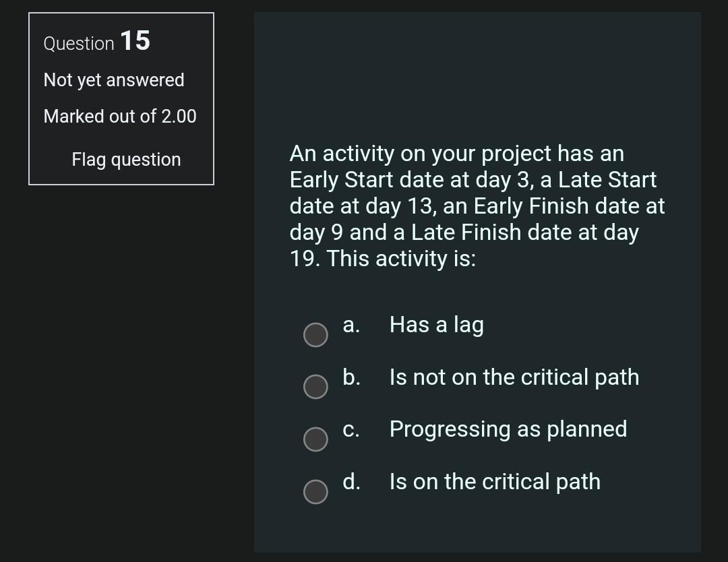Click the Question 15 heading
Viewport: 728px width, 562px height.
click(x=96, y=42)
